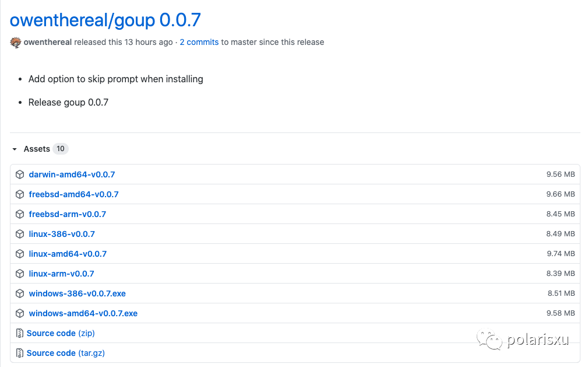
Task: Click package icon beside freebsd-arm-v0.0.7
Action: (20, 214)
